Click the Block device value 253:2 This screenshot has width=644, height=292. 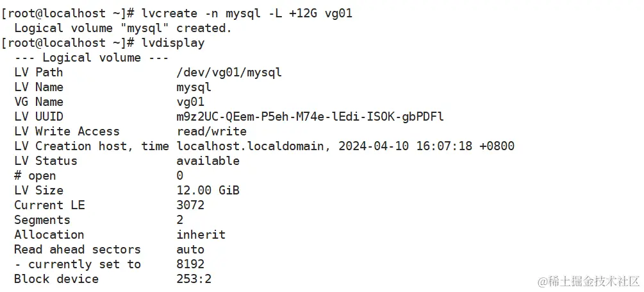pyautogui.click(x=194, y=279)
